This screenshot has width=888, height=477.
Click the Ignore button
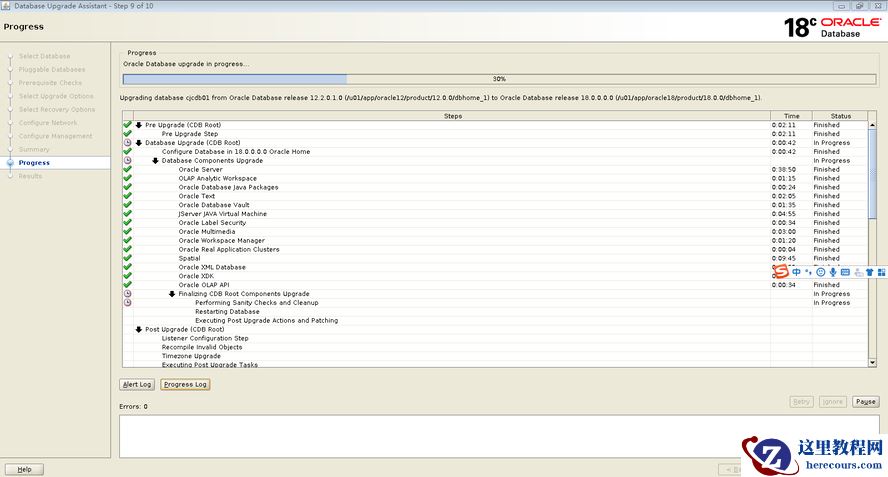coord(832,402)
